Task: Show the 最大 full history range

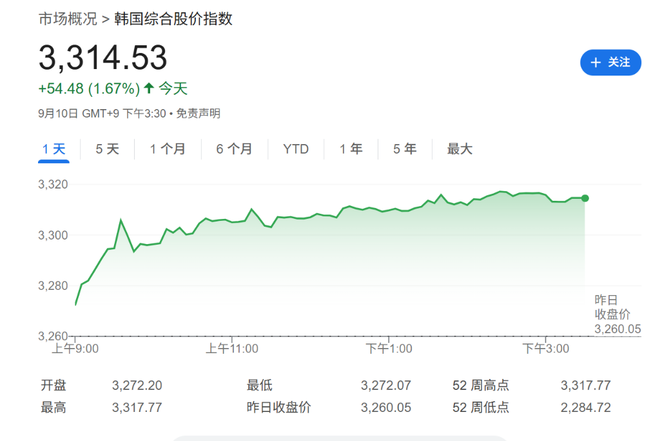Action: point(459,149)
